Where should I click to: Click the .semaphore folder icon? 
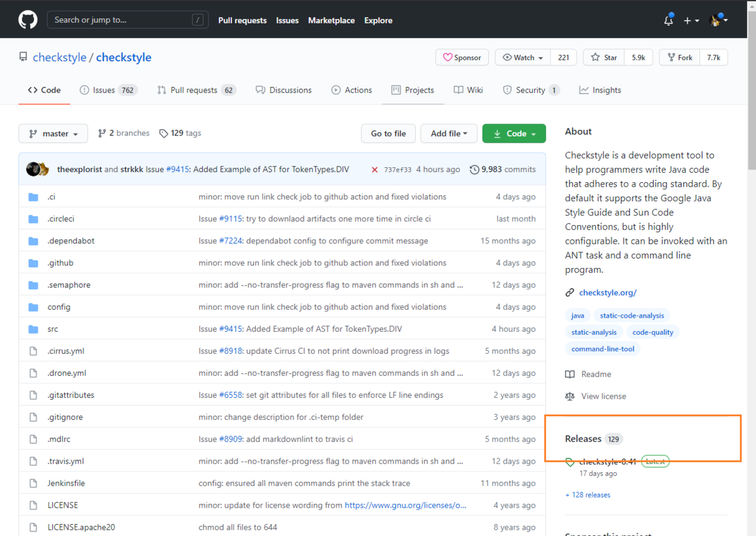point(33,285)
